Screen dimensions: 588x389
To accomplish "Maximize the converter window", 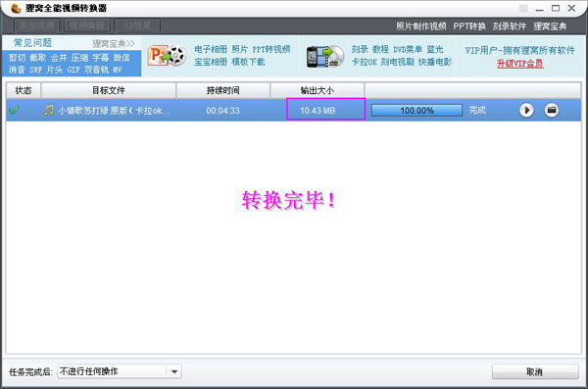I will (556, 8).
